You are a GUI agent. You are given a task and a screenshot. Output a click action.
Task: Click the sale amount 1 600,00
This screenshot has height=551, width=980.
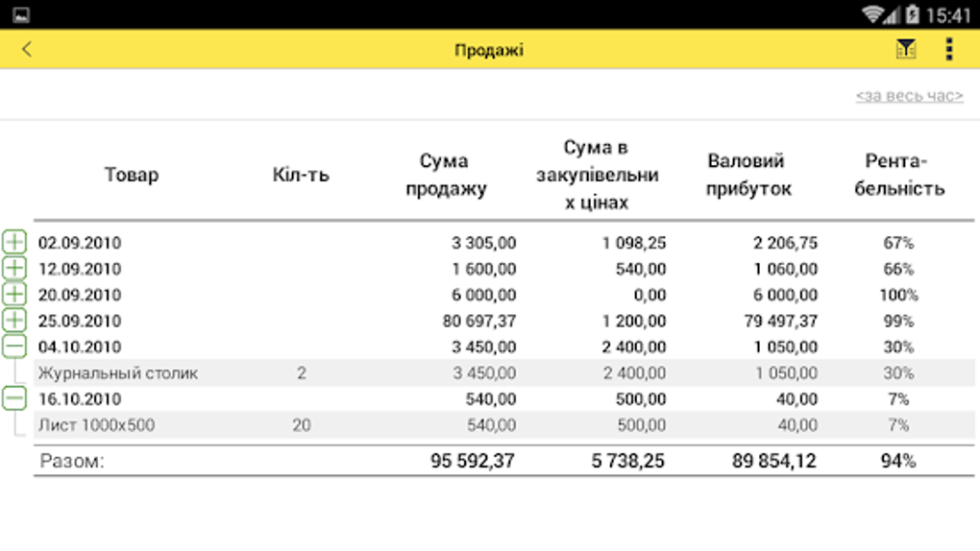pyautogui.click(x=483, y=269)
